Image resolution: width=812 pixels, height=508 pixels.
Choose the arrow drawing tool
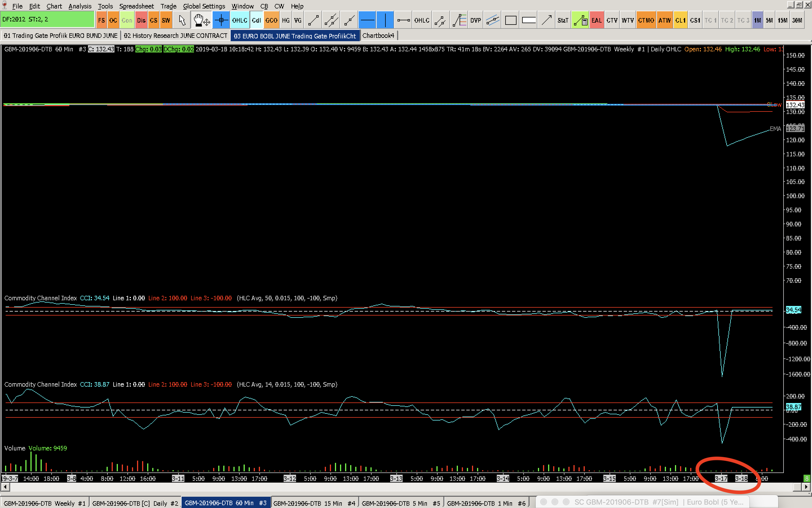point(547,20)
